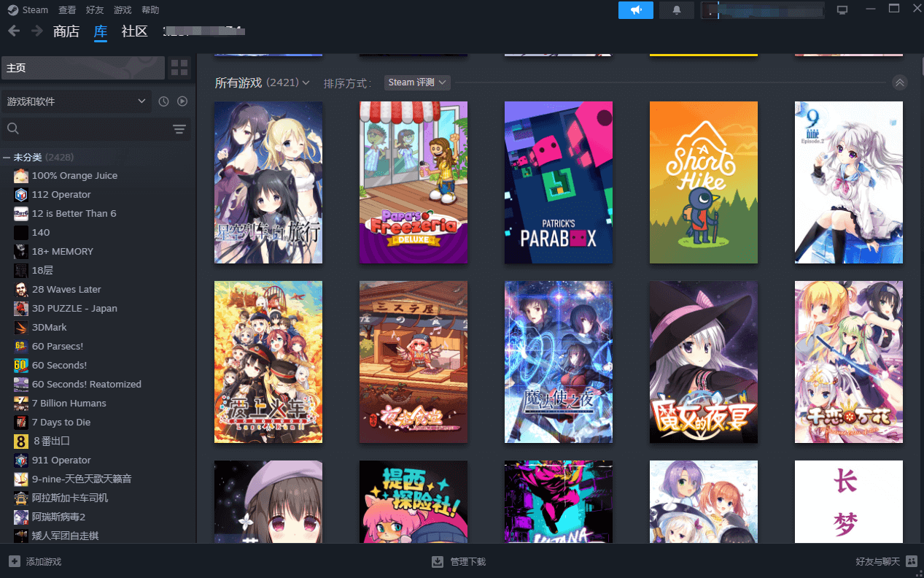Go back with the left arrow

pyautogui.click(x=13, y=31)
